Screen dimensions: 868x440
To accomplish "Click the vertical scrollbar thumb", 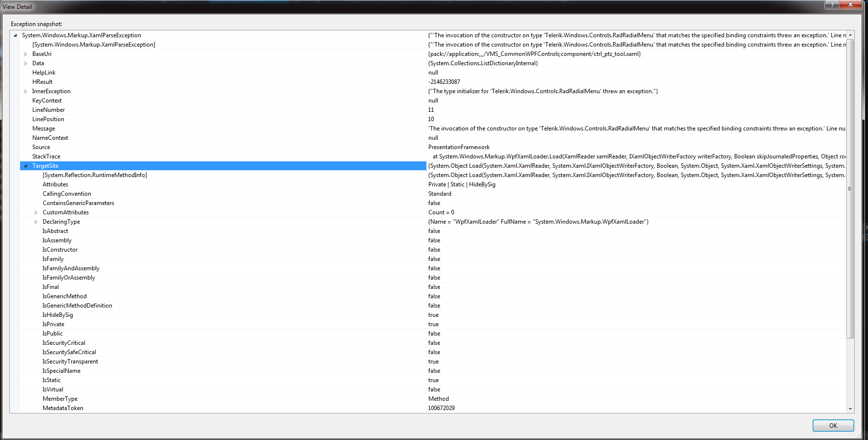I will click(850, 188).
